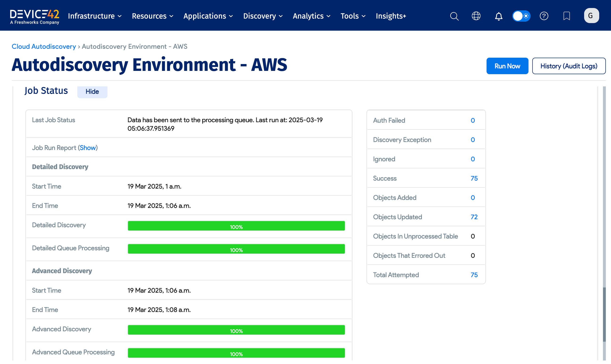The image size is (611, 364).
Task: Hide the Job Status section
Action: point(92,92)
